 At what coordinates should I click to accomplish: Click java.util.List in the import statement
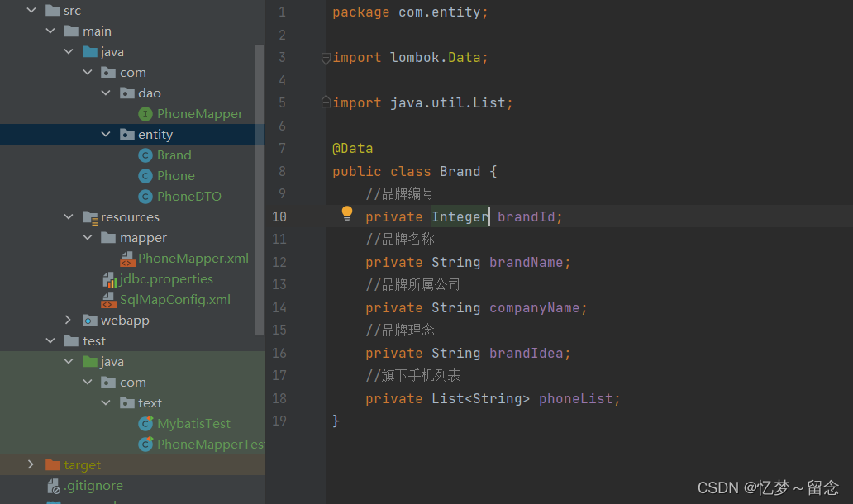coord(448,102)
